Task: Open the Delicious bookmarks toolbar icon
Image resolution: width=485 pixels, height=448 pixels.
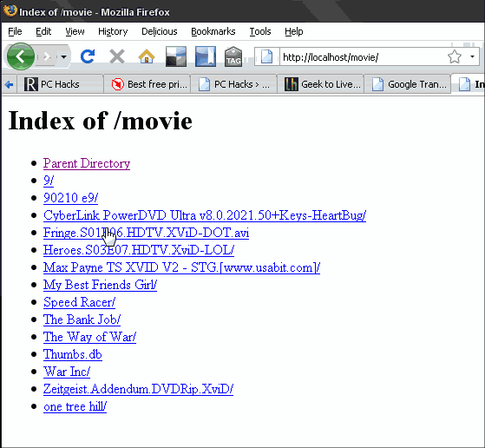Action: coord(176,56)
